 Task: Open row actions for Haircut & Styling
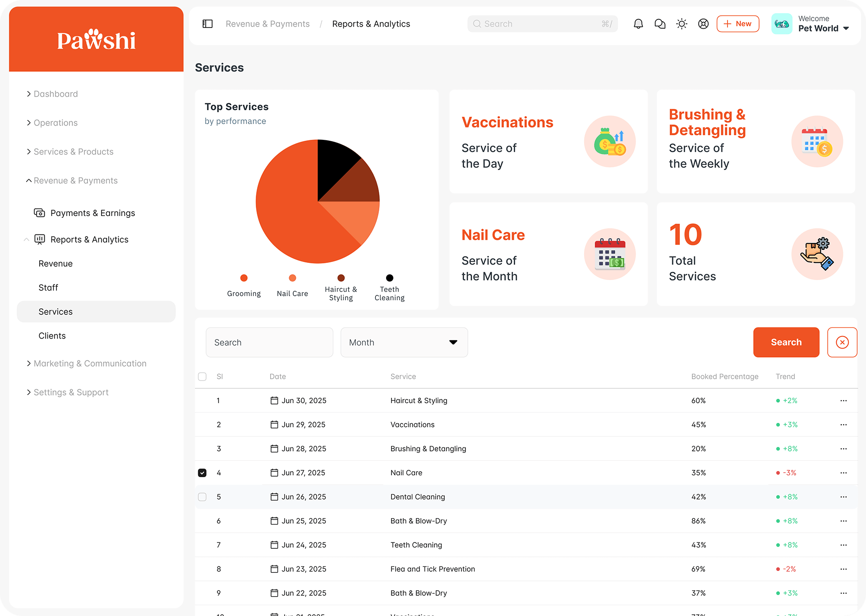coord(843,400)
